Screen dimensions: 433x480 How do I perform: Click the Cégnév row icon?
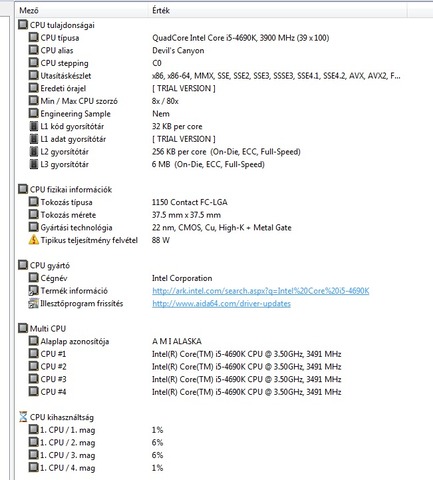pos(33,278)
